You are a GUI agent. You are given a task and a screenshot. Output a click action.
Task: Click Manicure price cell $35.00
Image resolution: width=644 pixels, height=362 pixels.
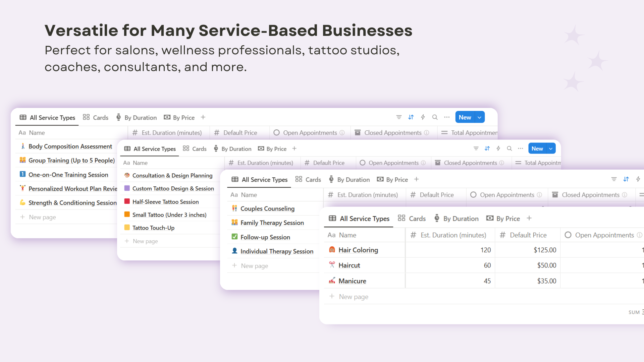pos(528,281)
